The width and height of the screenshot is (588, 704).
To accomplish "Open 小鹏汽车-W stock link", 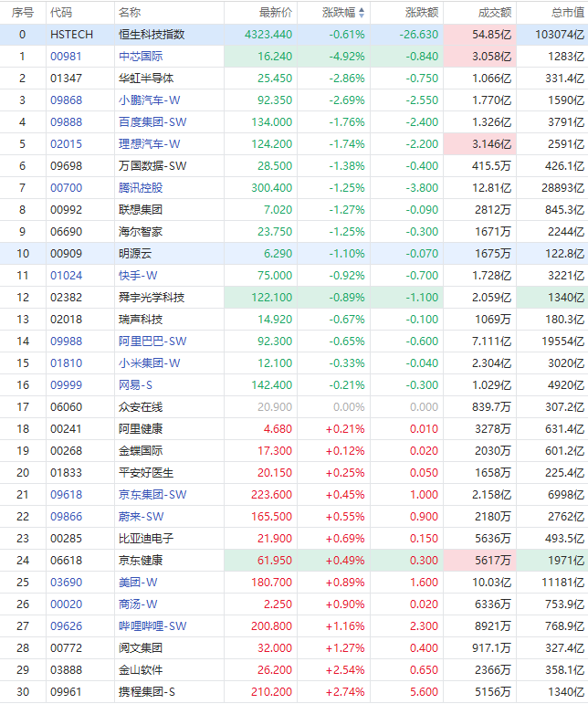I will [150, 100].
